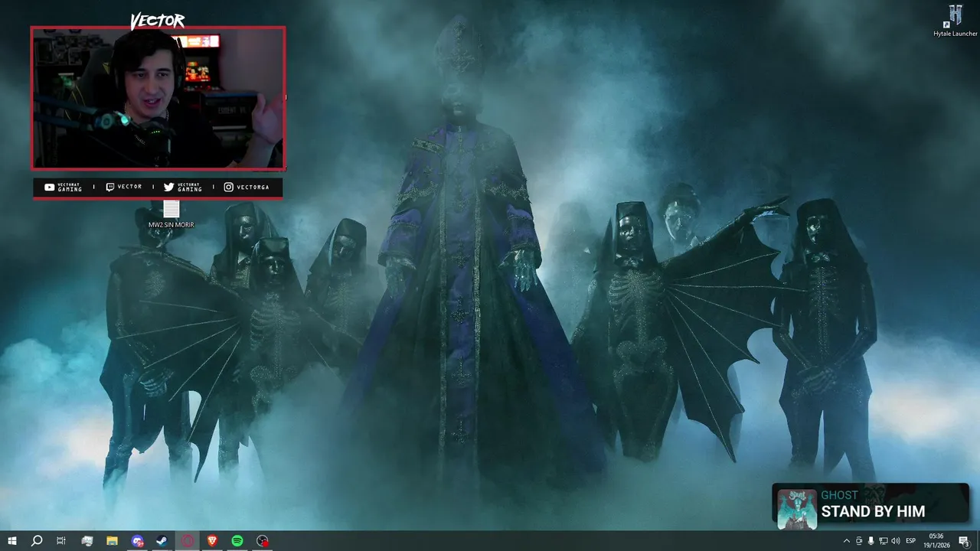Open OBS Studio from the taskbar
The height and width of the screenshot is (551, 980).
pos(263,541)
